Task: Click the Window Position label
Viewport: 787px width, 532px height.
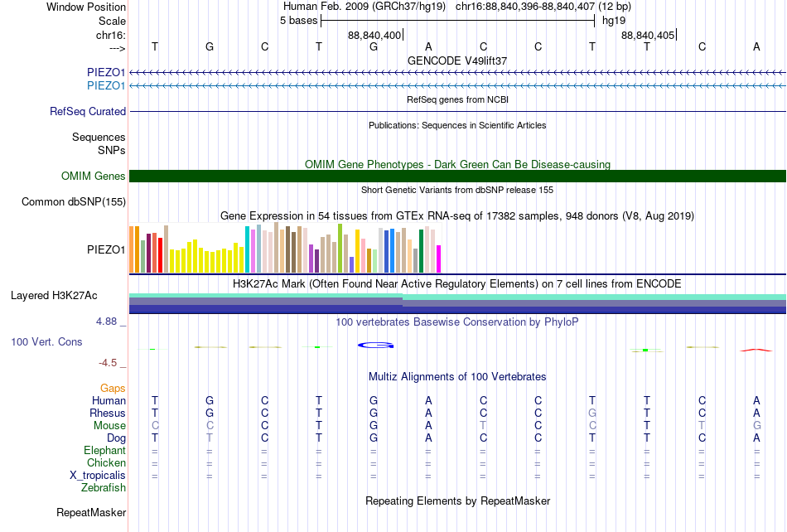Action: point(86,7)
